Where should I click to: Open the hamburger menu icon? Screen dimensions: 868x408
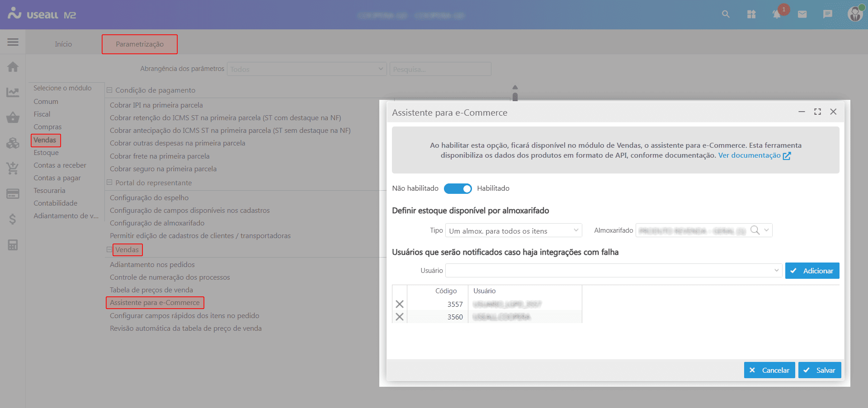13,42
